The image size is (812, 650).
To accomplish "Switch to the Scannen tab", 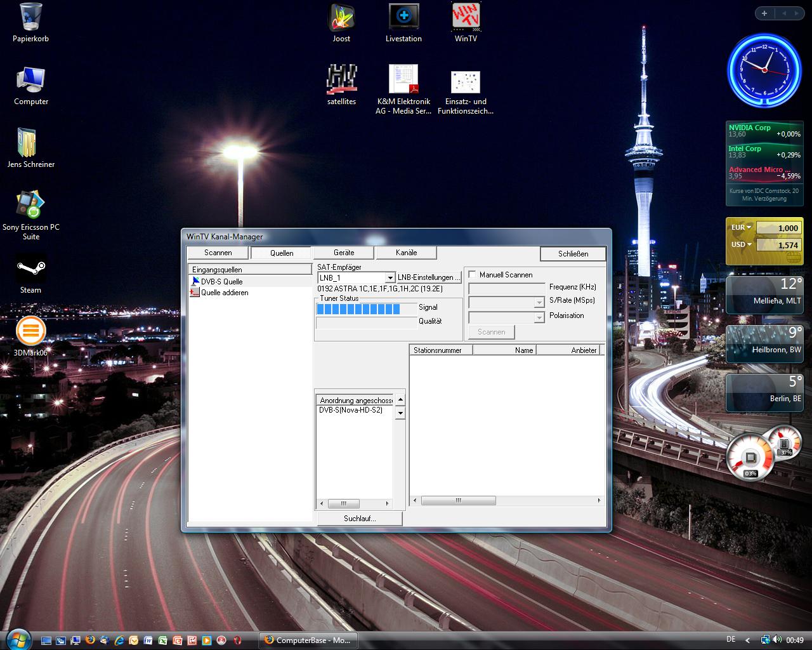I will pyautogui.click(x=218, y=253).
